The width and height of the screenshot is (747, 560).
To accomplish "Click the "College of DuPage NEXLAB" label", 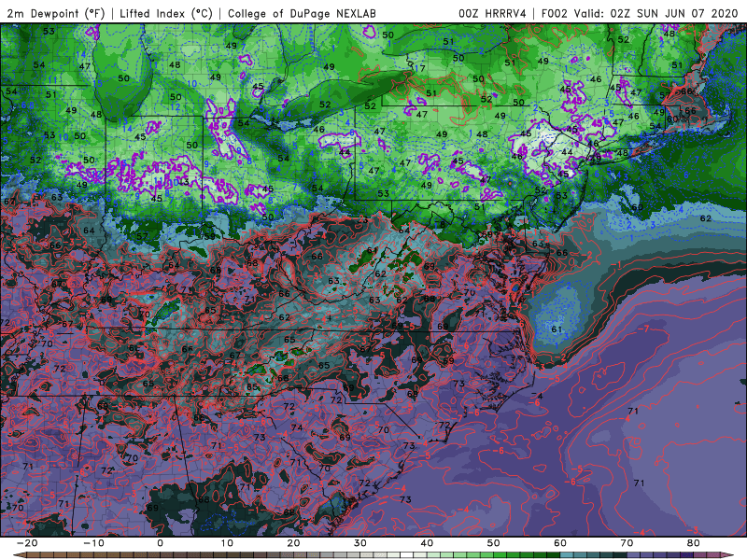I will 302,13.
